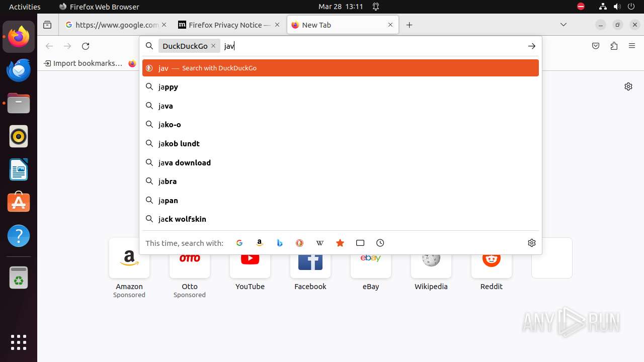Click Import bookmarks in bookmarks toolbar
The image size is (644, 362).
[83, 63]
